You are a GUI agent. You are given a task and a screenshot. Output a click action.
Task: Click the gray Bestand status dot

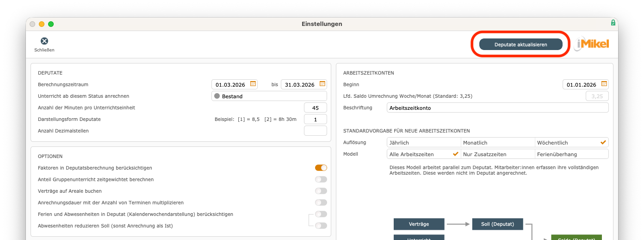tap(217, 96)
